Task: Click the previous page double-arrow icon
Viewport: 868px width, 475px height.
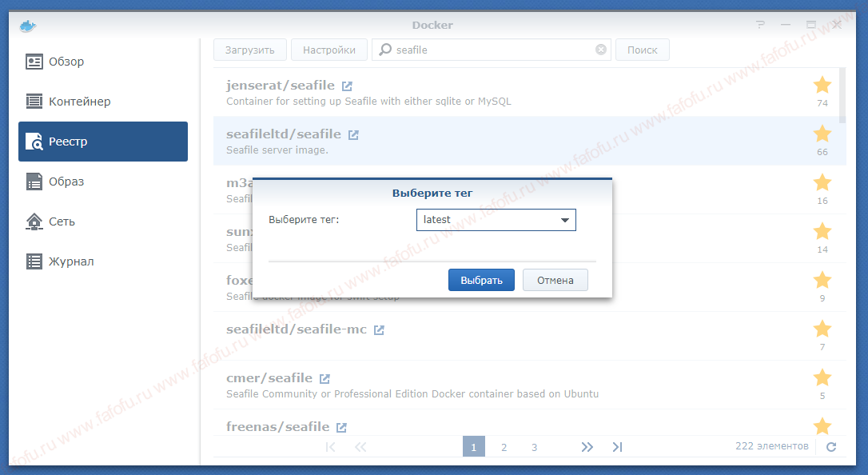Action: coord(360,447)
